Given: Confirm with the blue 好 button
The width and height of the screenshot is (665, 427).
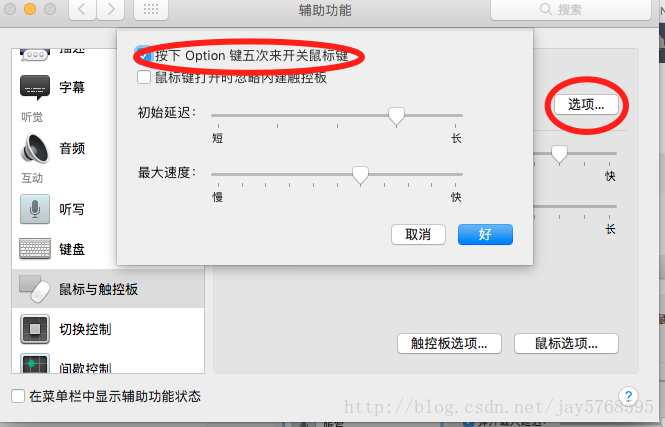Looking at the screenshot, I should pos(485,234).
